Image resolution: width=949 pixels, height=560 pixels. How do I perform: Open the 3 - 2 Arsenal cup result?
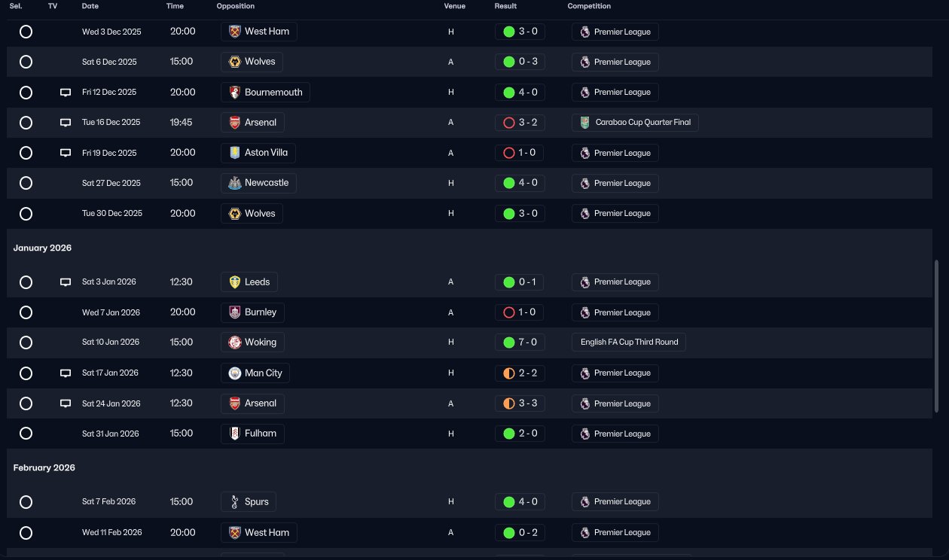click(520, 123)
